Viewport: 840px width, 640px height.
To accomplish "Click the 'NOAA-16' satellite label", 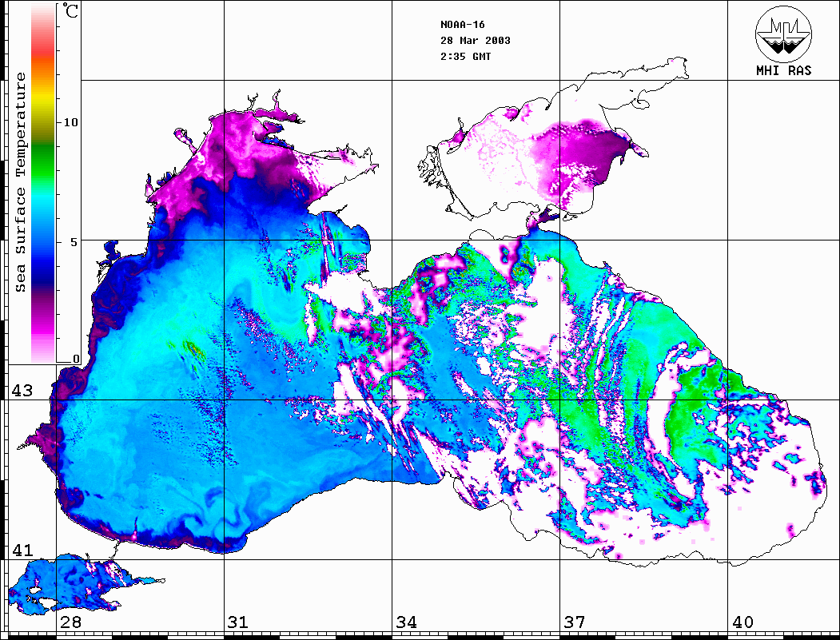I will point(462,25).
